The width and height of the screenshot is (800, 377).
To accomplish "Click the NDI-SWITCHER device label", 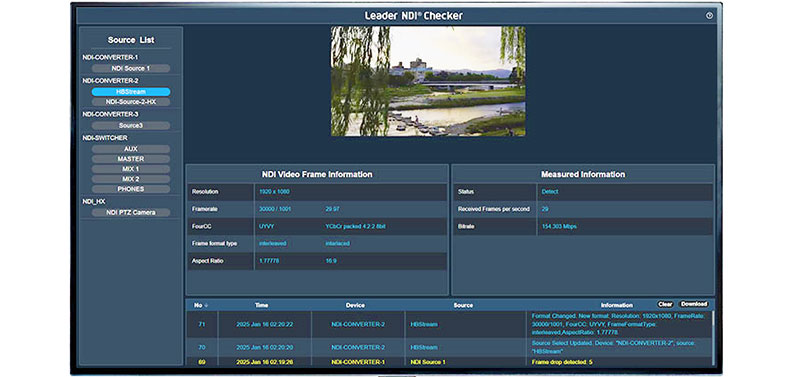I will point(105,138).
